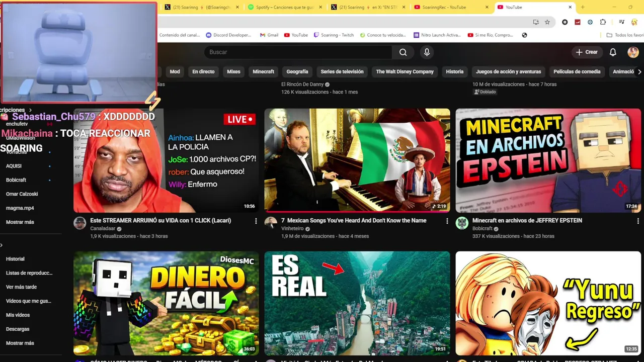The height and width of the screenshot is (362, 644).
Task: Play the Mexican flag piano thumbnail
Action: click(x=357, y=160)
